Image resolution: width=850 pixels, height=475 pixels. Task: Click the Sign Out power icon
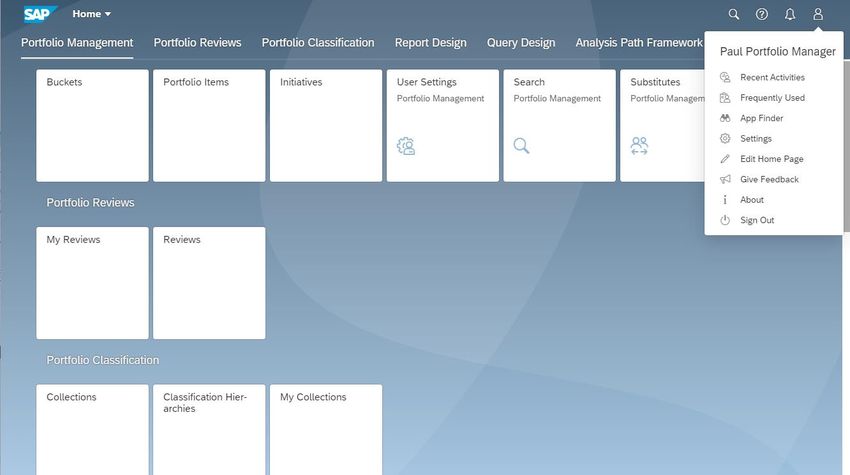click(x=725, y=220)
